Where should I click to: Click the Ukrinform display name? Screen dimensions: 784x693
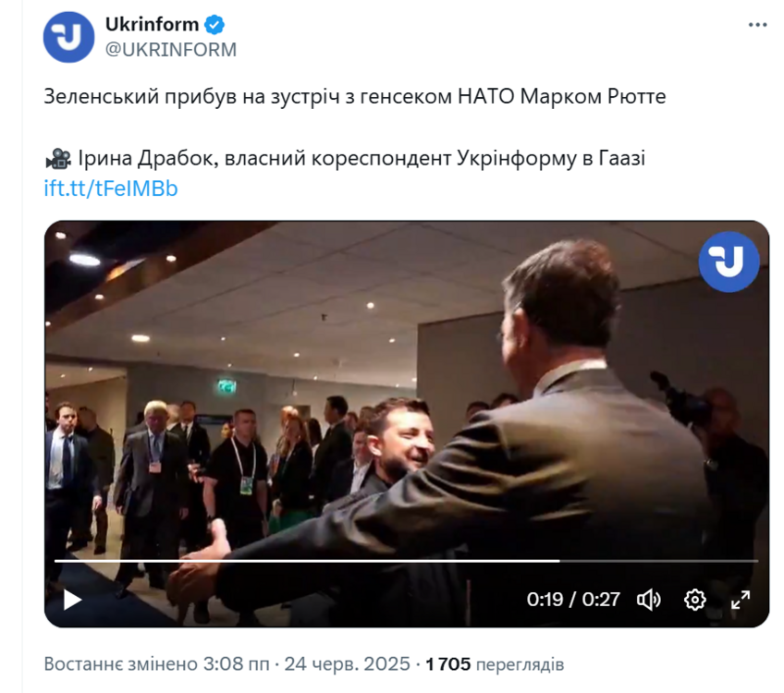(x=152, y=24)
